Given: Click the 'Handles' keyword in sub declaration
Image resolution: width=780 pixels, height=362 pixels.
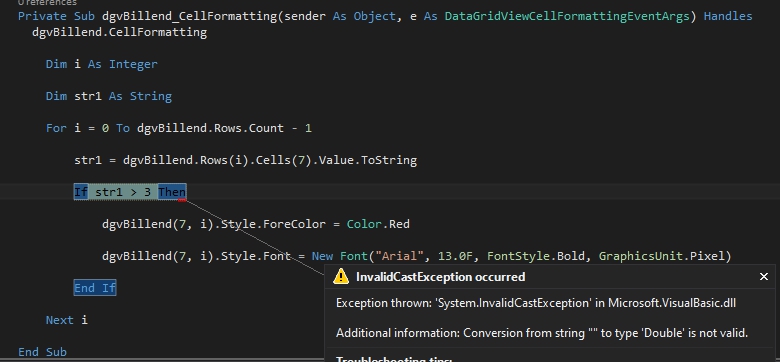Looking at the screenshot, I should pos(728,16).
